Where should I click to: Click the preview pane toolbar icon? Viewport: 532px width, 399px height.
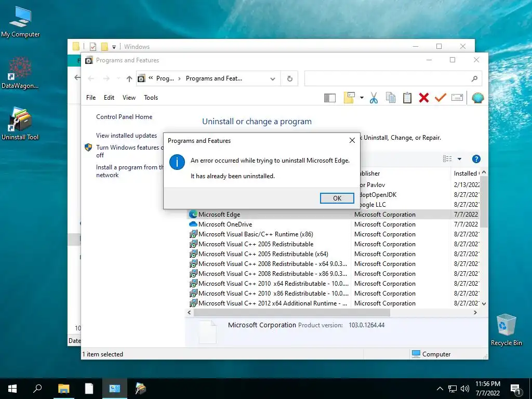330,98
